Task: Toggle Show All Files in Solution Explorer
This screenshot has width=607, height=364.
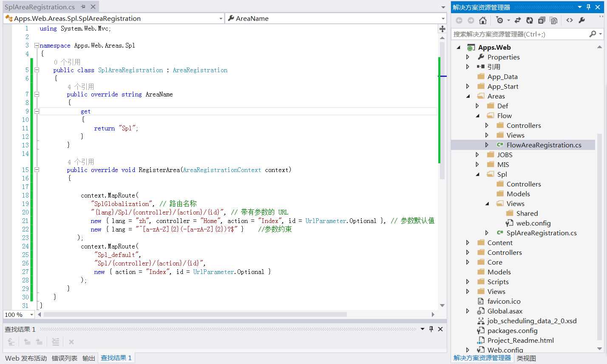Action: [553, 20]
